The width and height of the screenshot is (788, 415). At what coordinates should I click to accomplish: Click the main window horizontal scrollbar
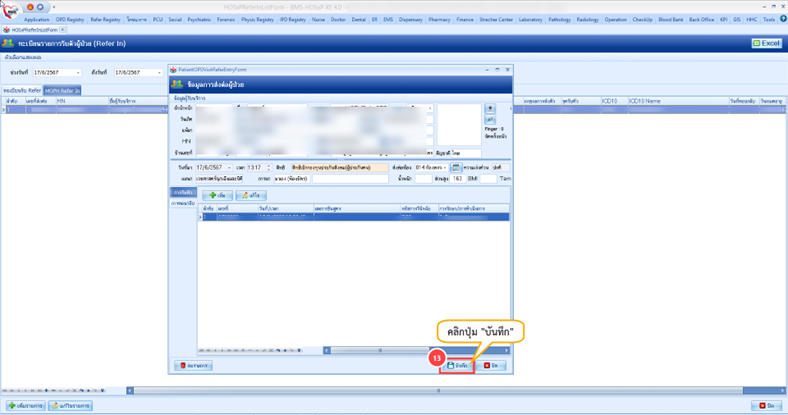tap(438, 390)
